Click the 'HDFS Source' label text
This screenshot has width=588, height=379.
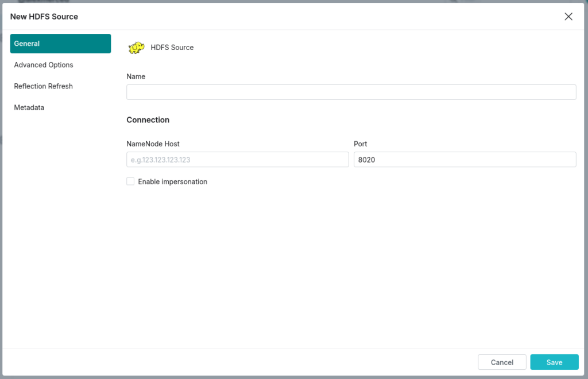[172, 48]
